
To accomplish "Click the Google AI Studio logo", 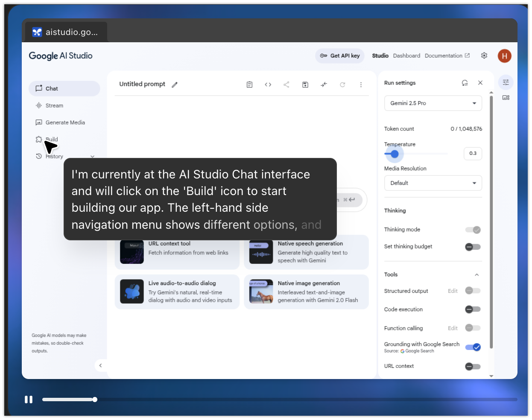I will point(61,56).
